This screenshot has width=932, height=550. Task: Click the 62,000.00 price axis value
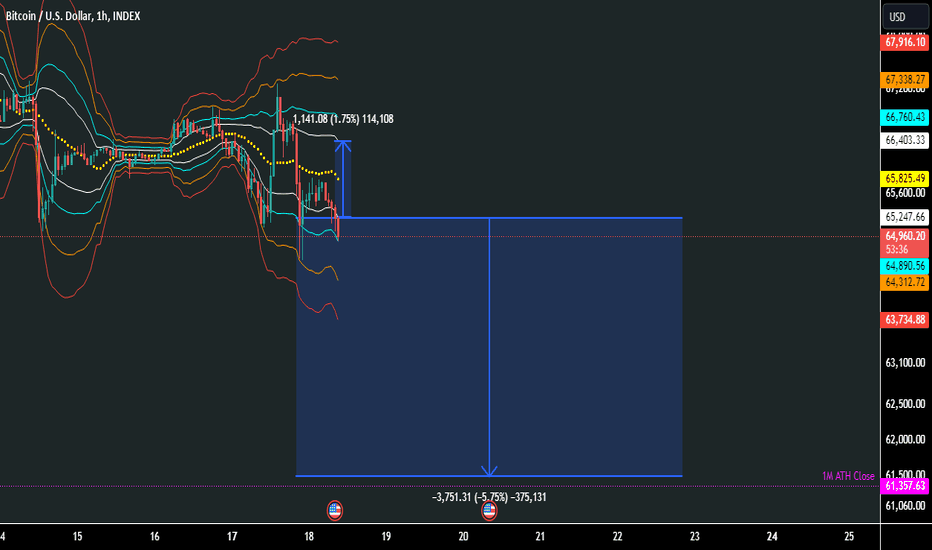coord(905,439)
